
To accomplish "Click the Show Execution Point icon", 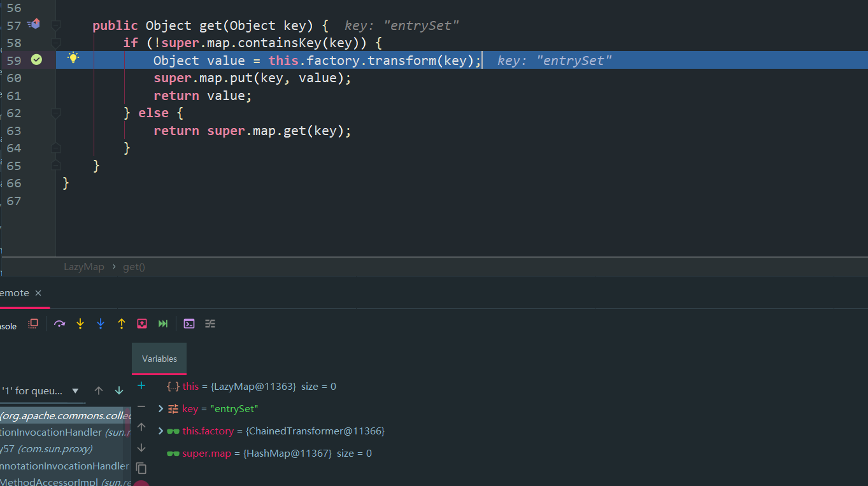I will [x=33, y=324].
